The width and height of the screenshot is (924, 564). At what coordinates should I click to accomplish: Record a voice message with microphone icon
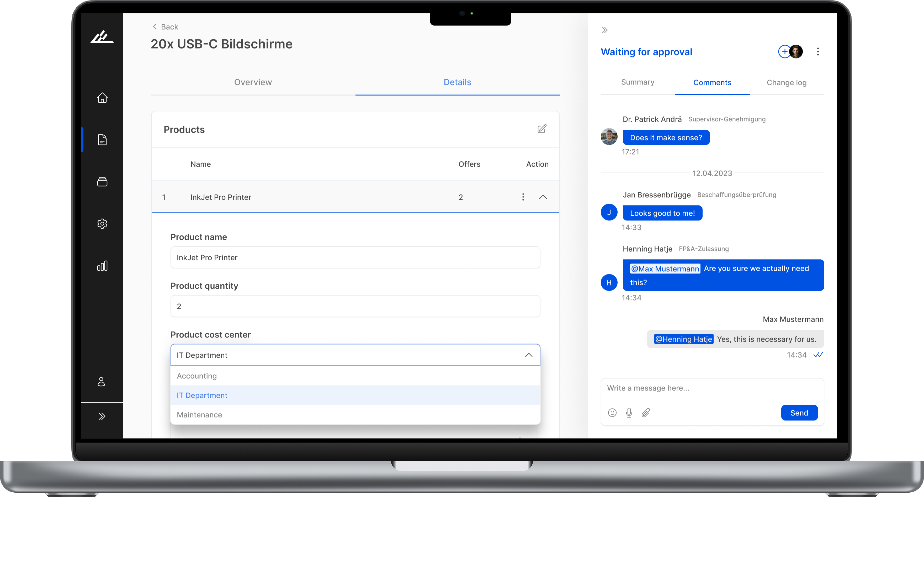tap(629, 413)
